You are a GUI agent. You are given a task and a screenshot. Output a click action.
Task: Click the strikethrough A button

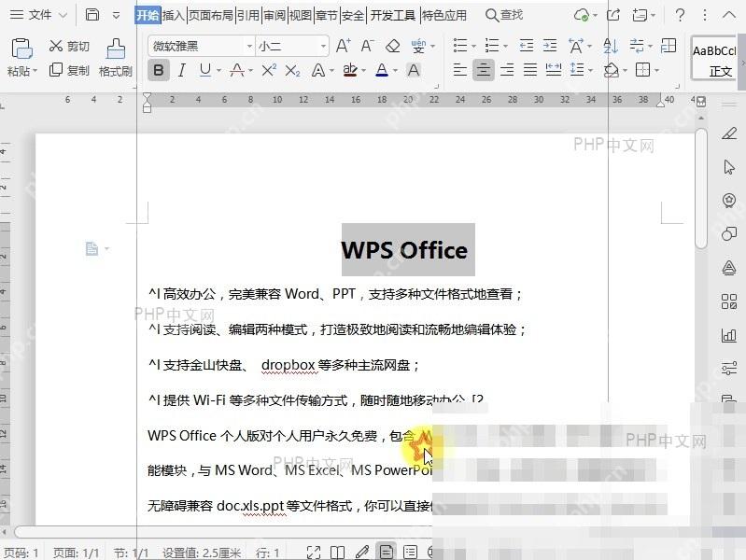pos(237,70)
